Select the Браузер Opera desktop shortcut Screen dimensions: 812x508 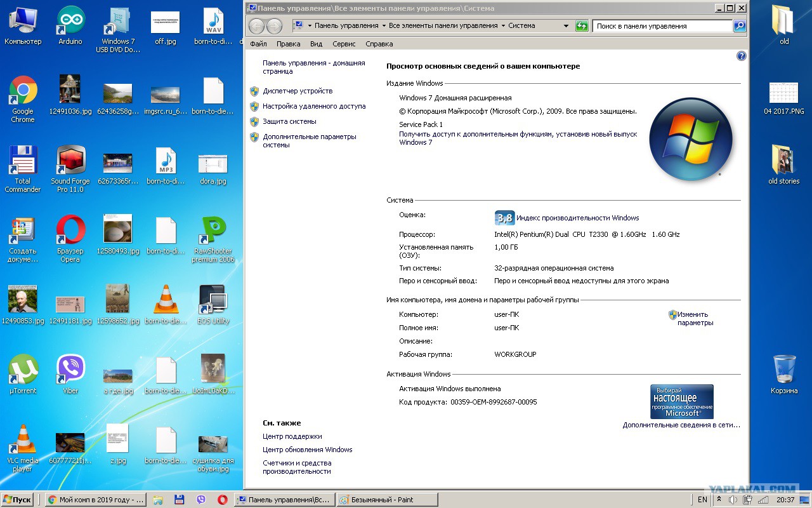(70, 239)
